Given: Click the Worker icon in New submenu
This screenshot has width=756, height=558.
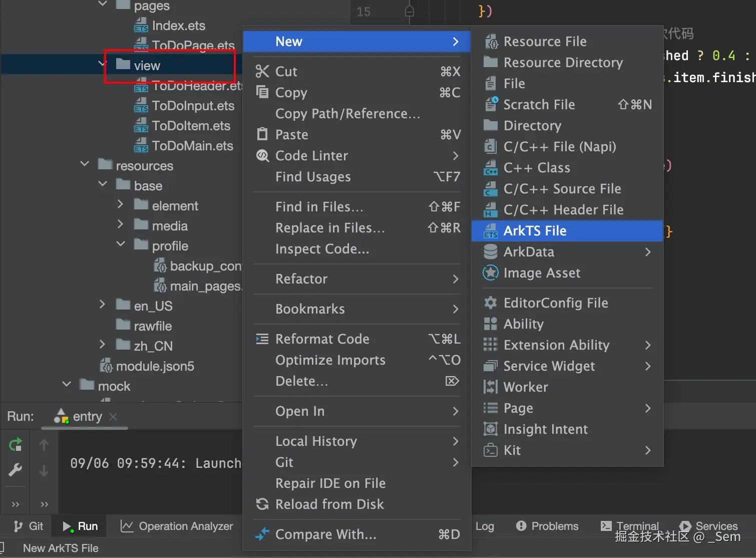Looking at the screenshot, I should click(491, 387).
